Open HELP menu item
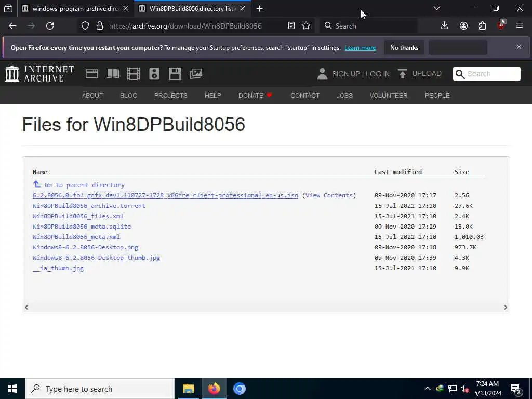532x399 pixels. pos(212,96)
